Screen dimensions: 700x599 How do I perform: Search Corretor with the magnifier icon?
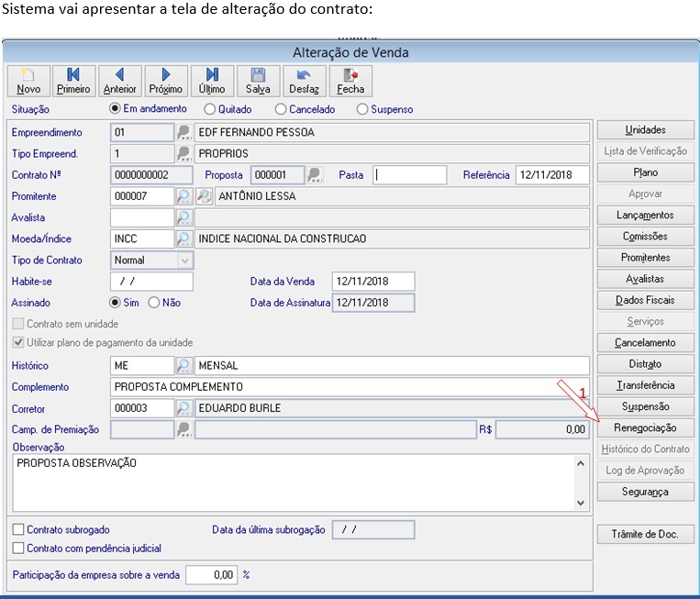click(x=183, y=408)
